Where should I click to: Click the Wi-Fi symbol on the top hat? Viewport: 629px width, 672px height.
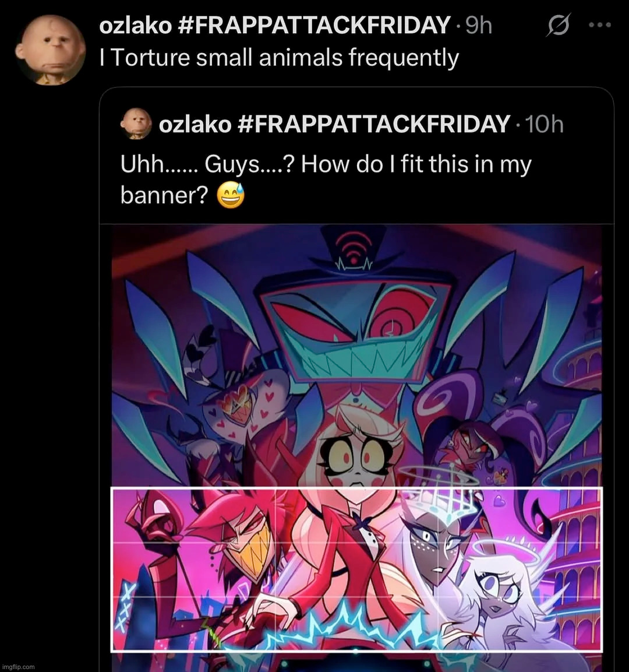tap(354, 247)
